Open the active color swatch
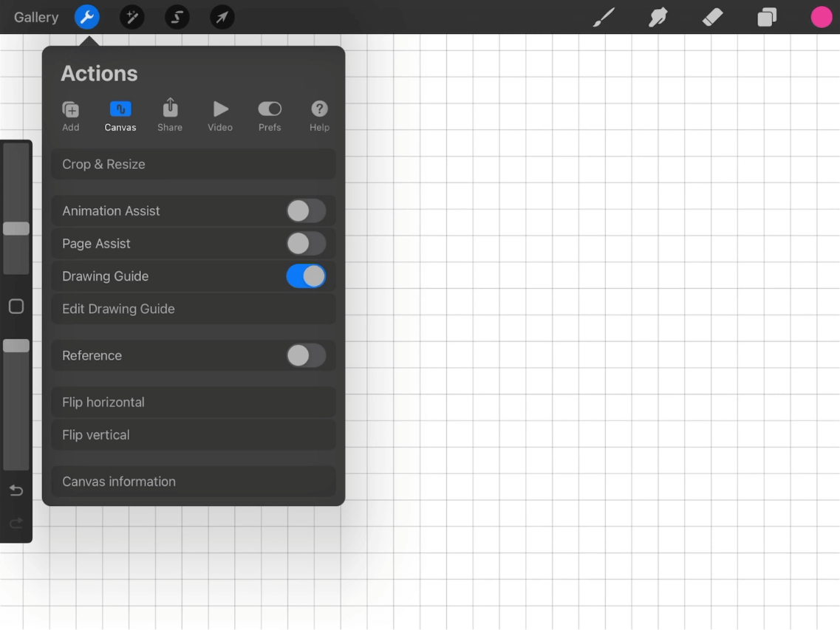This screenshot has height=630, width=840. 822,17
